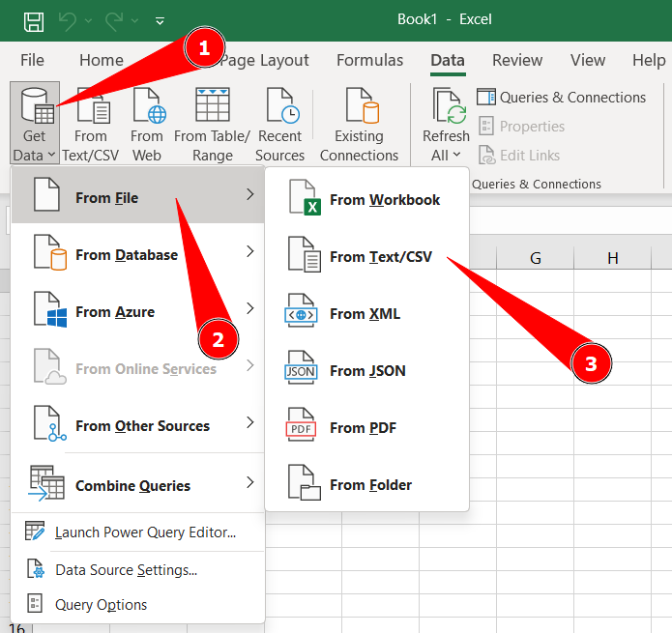Click From Table/Range ribbon button

[212, 125]
